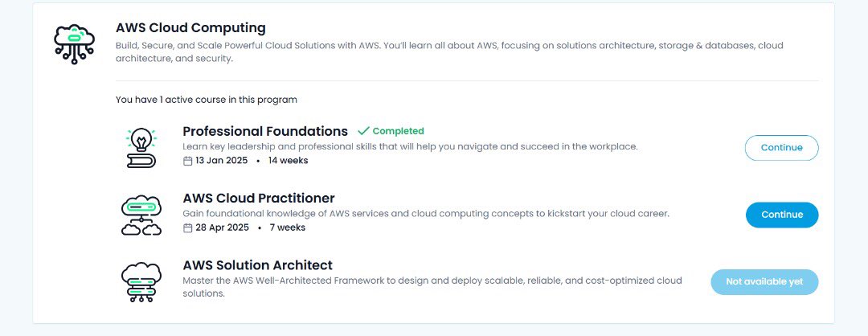The height and width of the screenshot is (336, 868).
Task: Continue the AWS Cloud Practitioner course
Action: click(x=782, y=215)
